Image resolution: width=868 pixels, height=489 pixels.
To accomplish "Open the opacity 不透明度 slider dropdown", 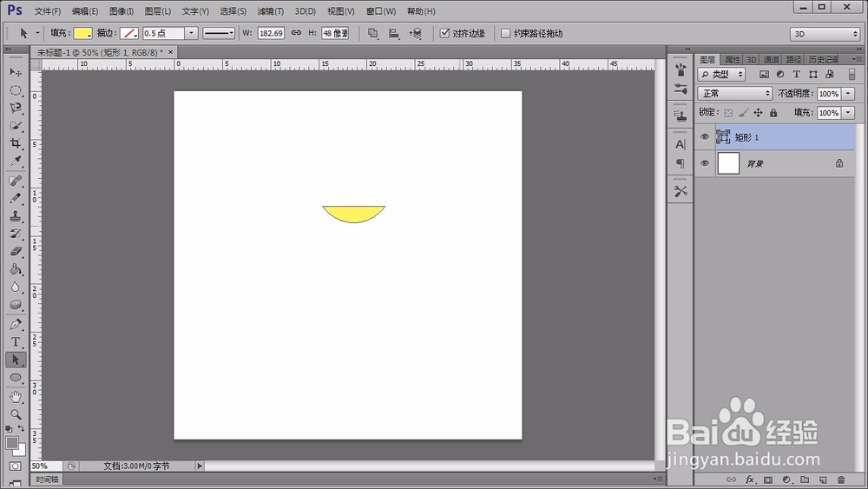I will (x=848, y=94).
